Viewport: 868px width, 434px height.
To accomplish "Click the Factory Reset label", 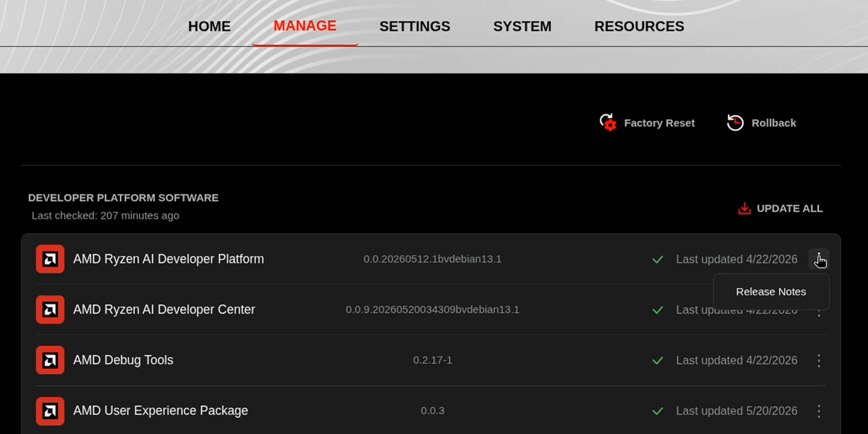I will 659,123.
